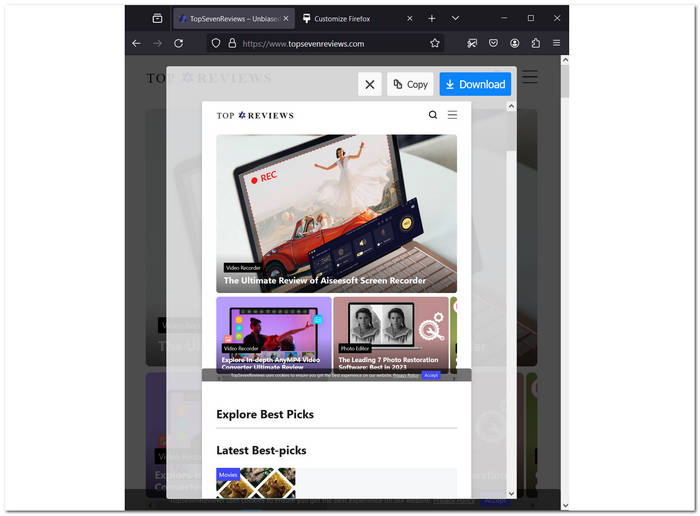Image resolution: width=700 pixels, height=516 pixels.
Task: Switch to the Customize Firefox tab
Action: tap(342, 18)
